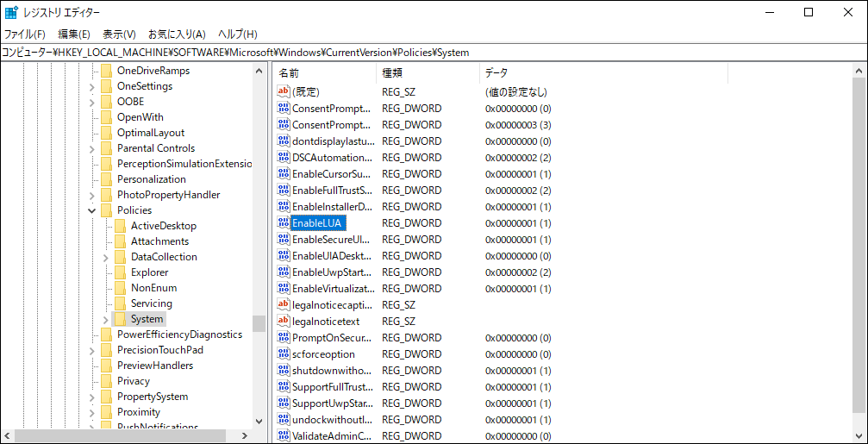Click the DWORD icon next to scforceoption
The image size is (868, 444).
pos(284,353)
